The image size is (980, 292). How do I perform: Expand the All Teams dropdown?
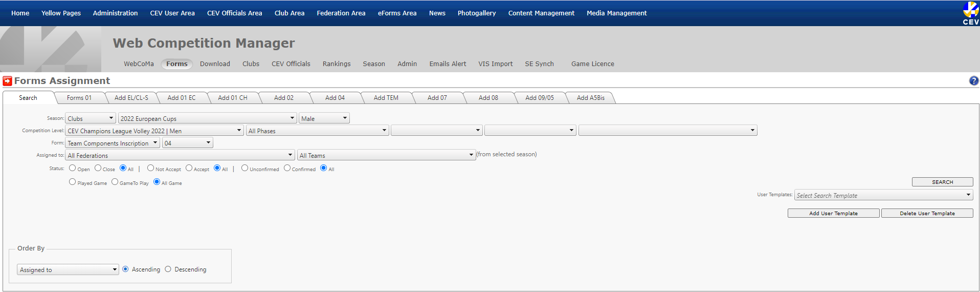click(x=387, y=155)
